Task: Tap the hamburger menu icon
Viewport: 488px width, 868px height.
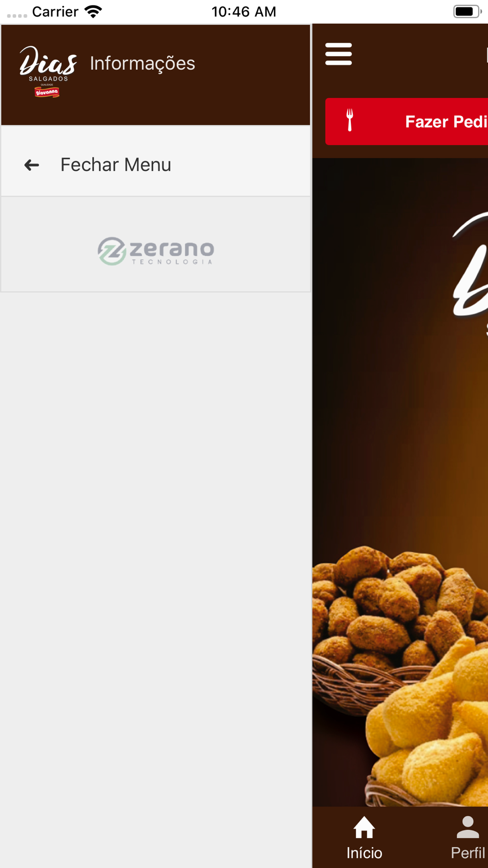Action: 339,54
